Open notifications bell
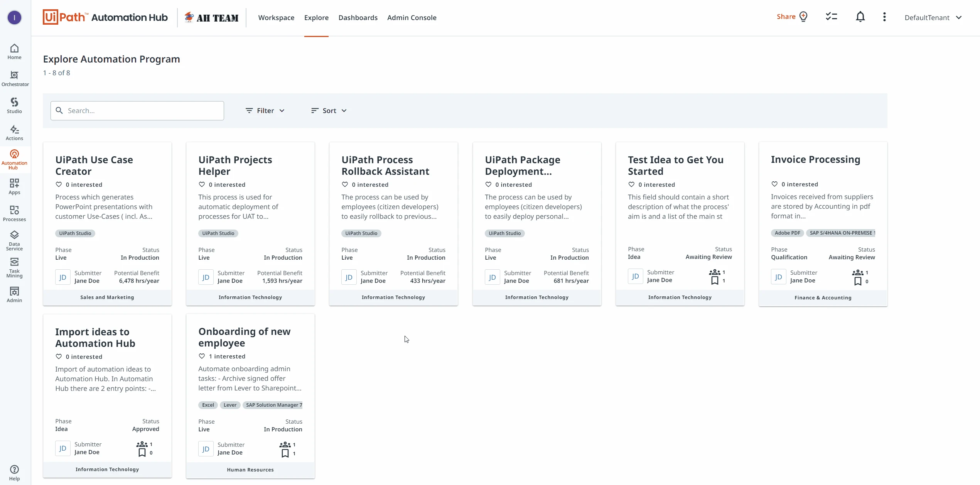 (x=860, y=17)
